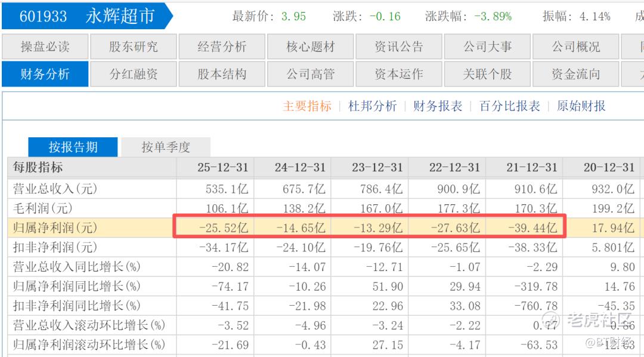
Task: Go to 资本运作 tab
Action: tap(398, 75)
